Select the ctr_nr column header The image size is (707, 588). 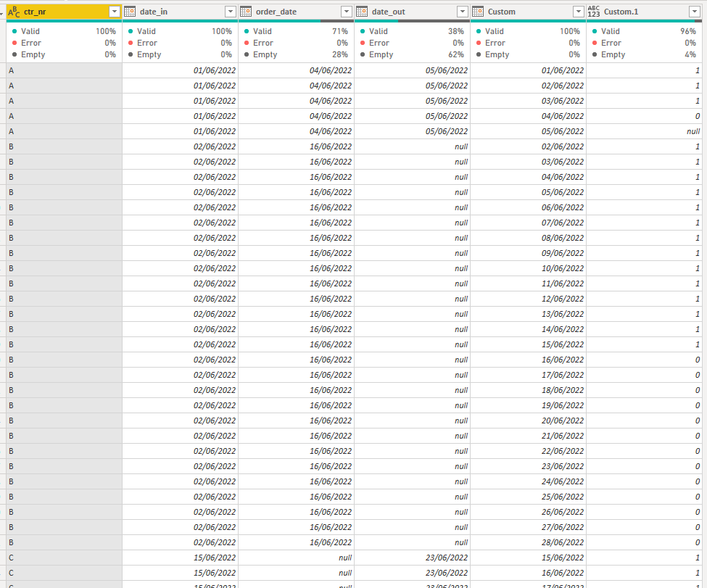(x=64, y=12)
